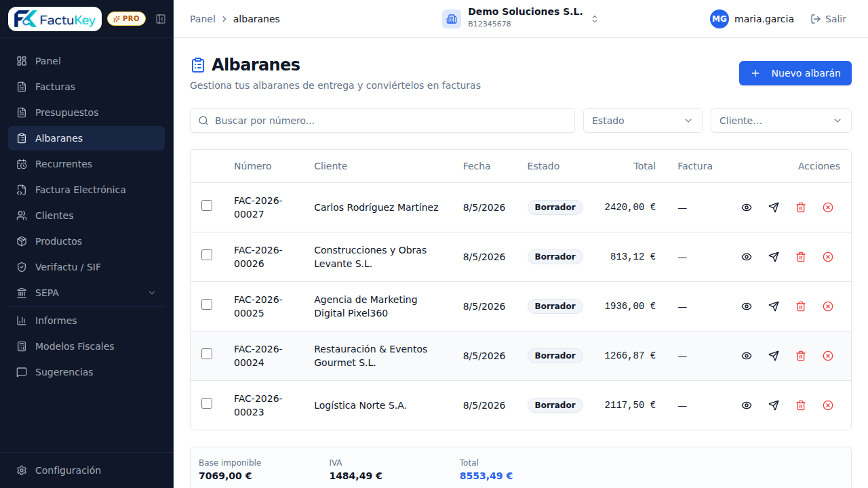Delete albarán FAC-2026-00027 with the trash icon

[801, 207]
